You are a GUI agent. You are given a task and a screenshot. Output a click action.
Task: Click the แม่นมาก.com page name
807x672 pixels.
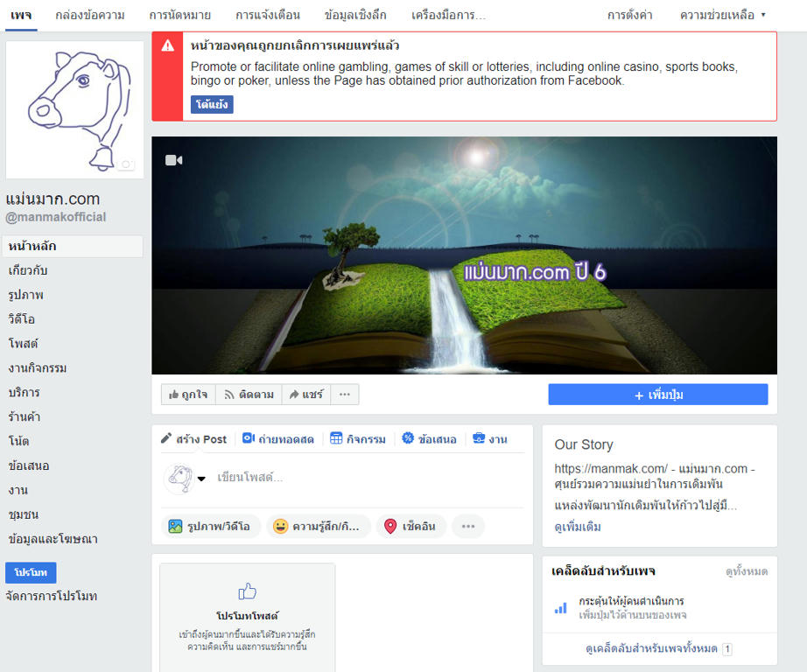pos(53,199)
